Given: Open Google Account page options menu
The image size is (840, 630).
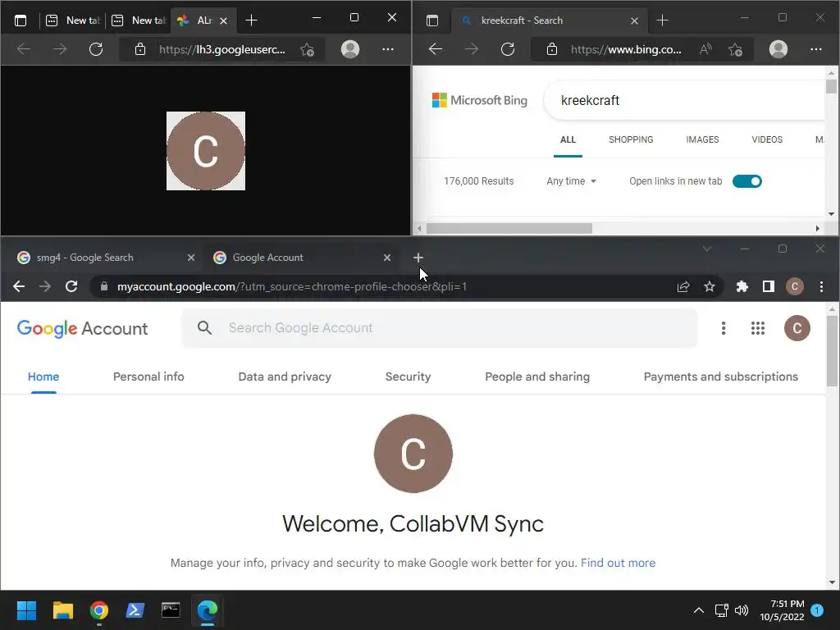Looking at the screenshot, I should [x=724, y=328].
